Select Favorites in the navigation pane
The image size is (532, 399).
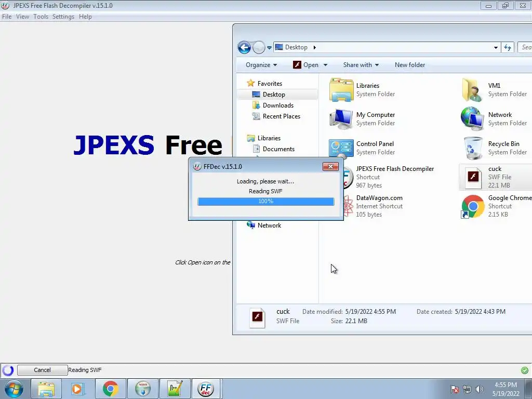(270, 84)
